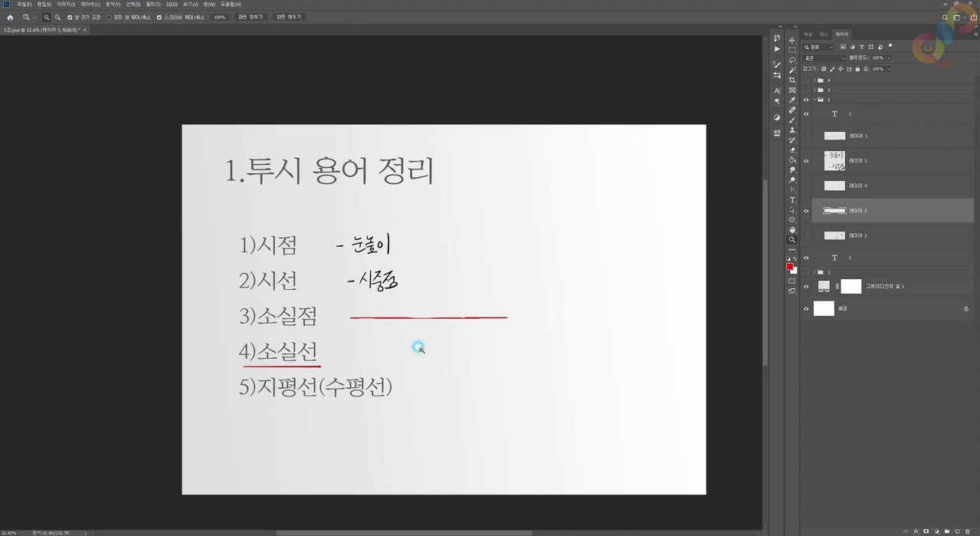Click the red foreground color swatch
This screenshot has width=980, height=536.
tap(790, 266)
